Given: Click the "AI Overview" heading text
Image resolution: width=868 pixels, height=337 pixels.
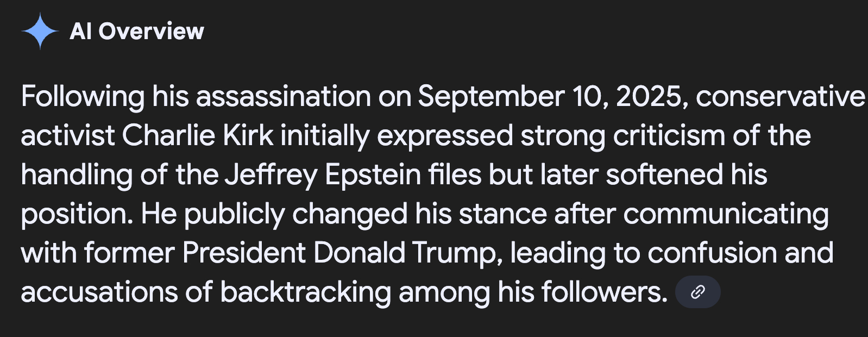Looking at the screenshot, I should tap(137, 32).
